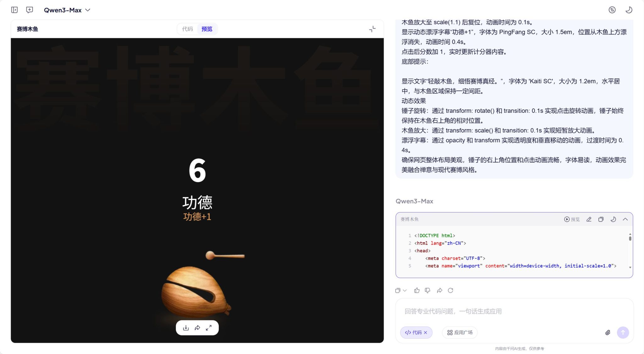The height and width of the screenshot is (354, 644).
Task: Click the 应用广场 button
Action: pos(460,332)
